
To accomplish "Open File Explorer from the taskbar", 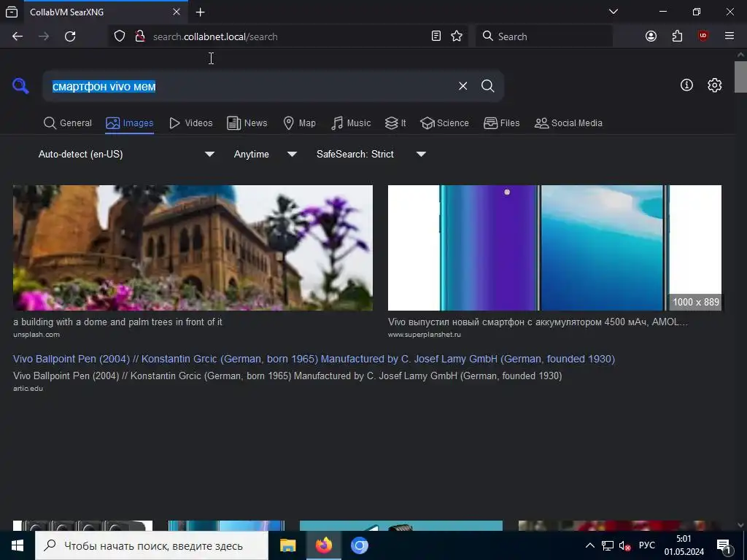I will pyautogui.click(x=287, y=545).
